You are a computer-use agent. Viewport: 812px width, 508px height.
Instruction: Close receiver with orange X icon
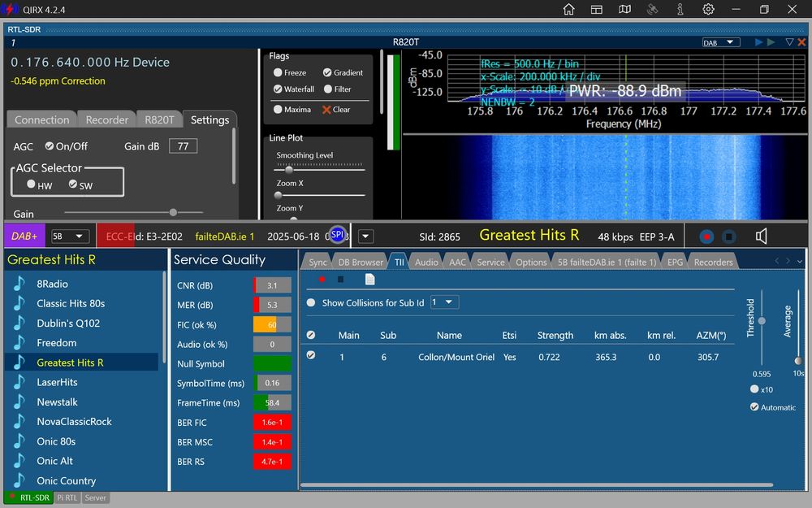coord(801,42)
